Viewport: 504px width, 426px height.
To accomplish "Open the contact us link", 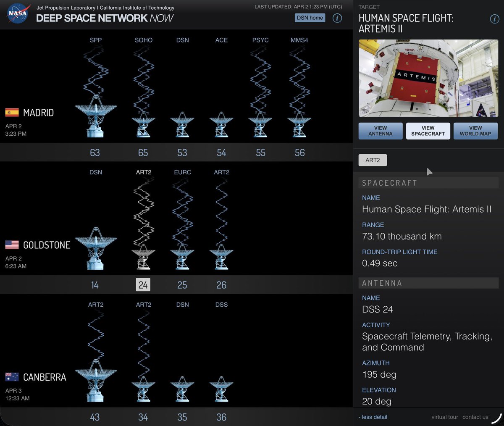I will 475,417.
